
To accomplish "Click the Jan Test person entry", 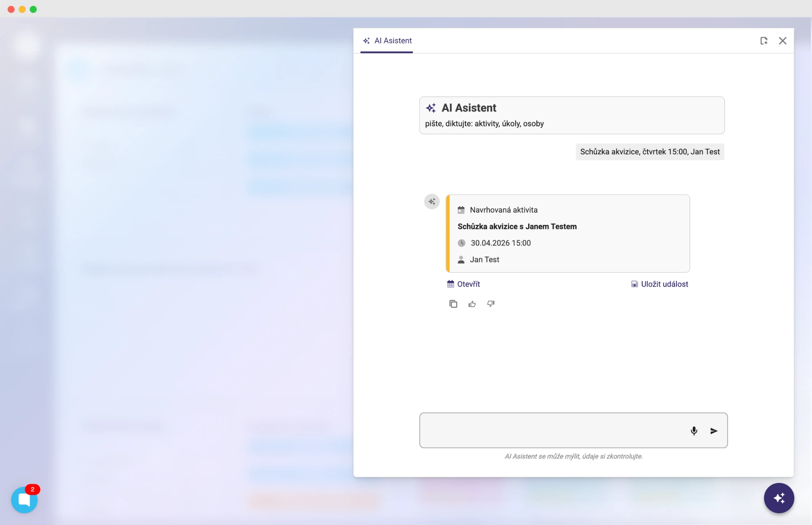I will coord(484,260).
